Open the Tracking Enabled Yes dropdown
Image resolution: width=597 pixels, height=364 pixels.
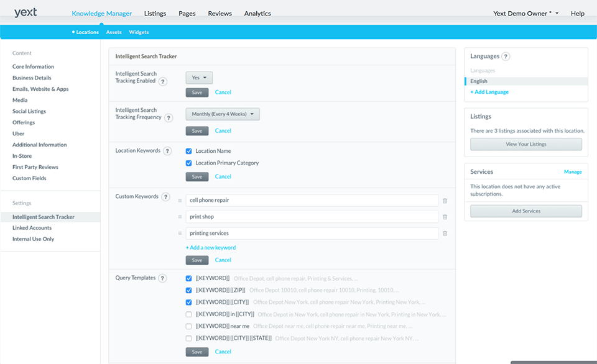click(198, 77)
